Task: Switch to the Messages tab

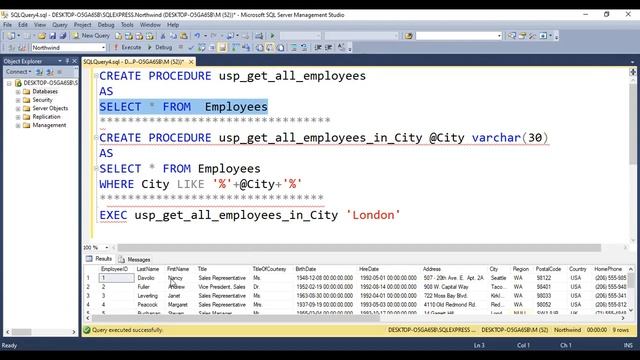Action: coord(134,260)
